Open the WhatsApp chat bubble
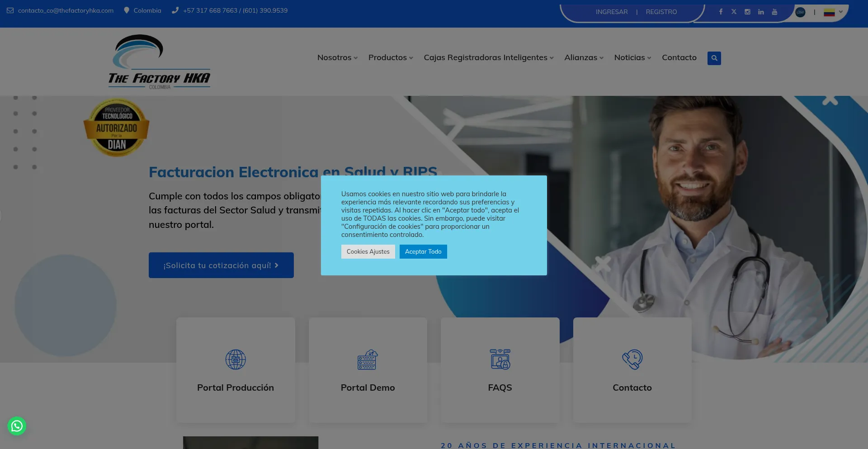The width and height of the screenshot is (868, 449). pyautogui.click(x=17, y=426)
